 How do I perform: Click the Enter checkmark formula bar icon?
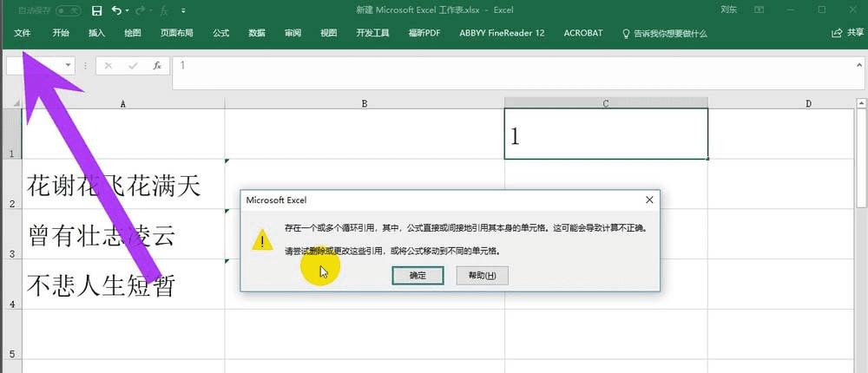pyautogui.click(x=133, y=66)
